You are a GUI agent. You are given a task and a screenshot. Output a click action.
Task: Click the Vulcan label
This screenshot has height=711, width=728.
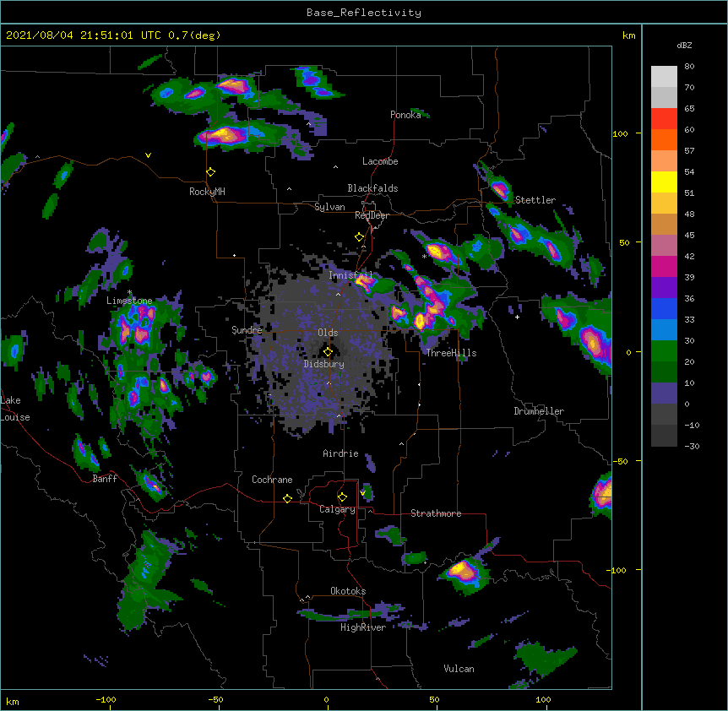coord(459,669)
